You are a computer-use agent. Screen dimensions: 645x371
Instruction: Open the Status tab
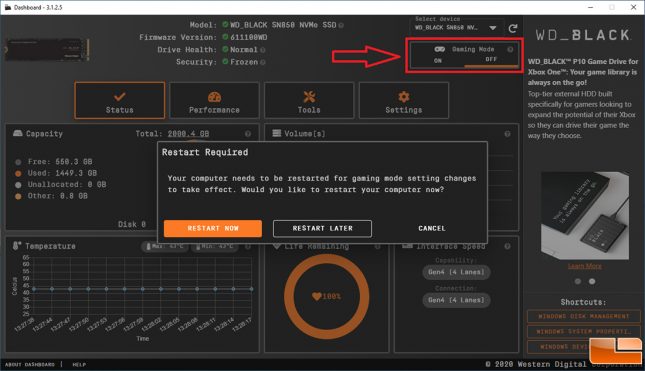120,100
